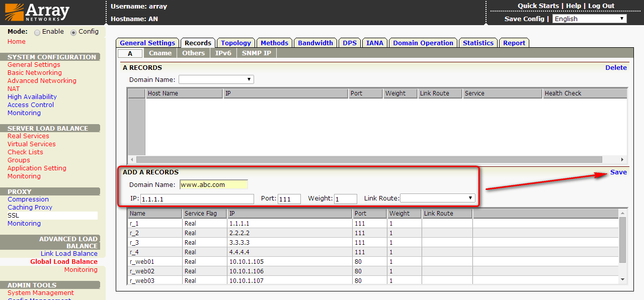Open Monitoring under Server Load Balance
Viewport: 644px width, 300px height.
click(24, 176)
